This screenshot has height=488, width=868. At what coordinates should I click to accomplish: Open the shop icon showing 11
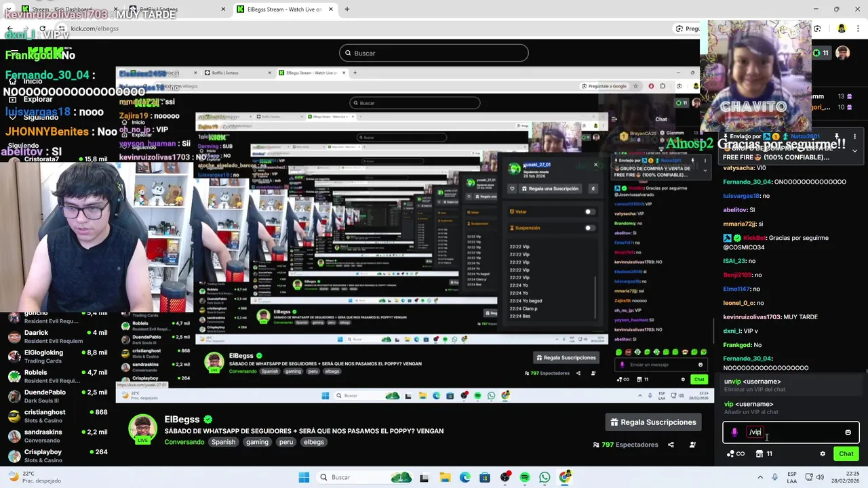coord(764,454)
